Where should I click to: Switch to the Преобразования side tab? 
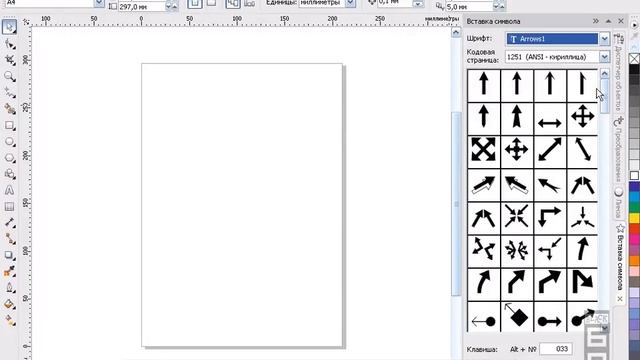pyautogui.click(x=619, y=150)
